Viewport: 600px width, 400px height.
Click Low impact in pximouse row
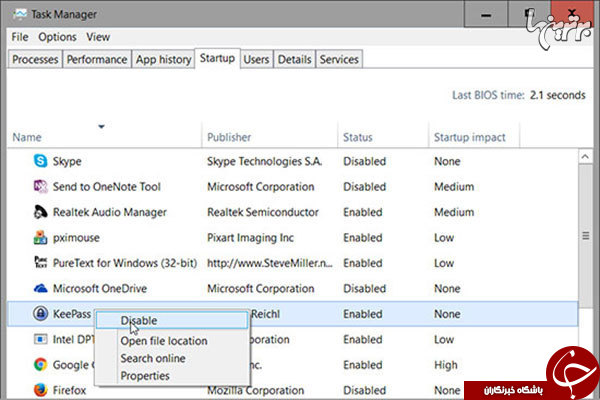click(x=444, y=238)
